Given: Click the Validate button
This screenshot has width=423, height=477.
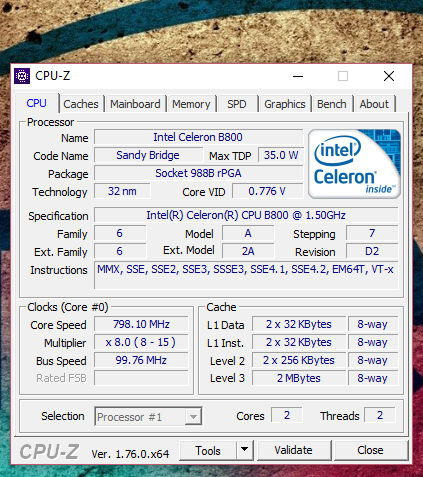Looking at the screenshot, I should (x=294, y=451).
